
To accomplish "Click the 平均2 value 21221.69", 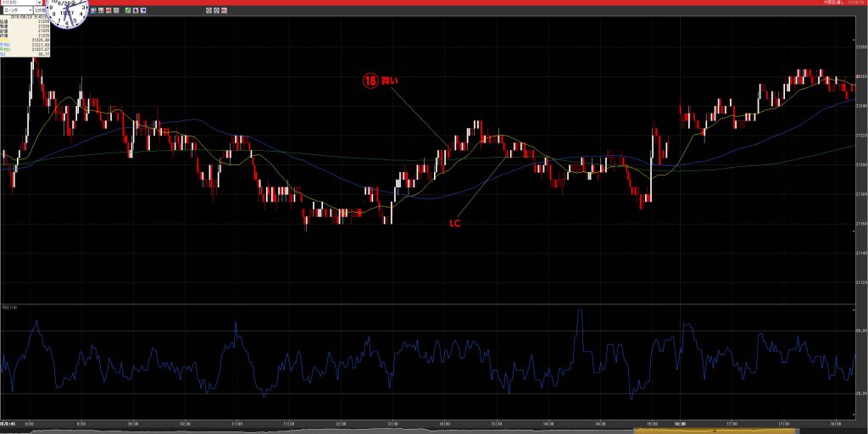I will (x=41, y=44).
